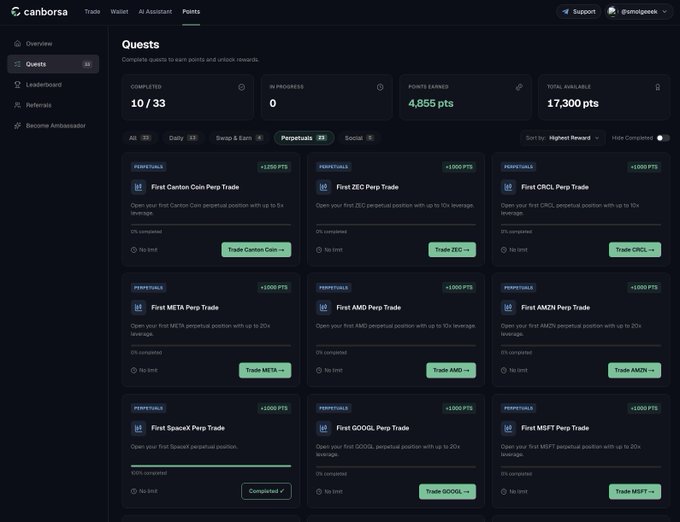Image resolution: width=680 pixels, height=522 pixels.
Task: Click the "17,300 pts" total available value
Action: 573,103
